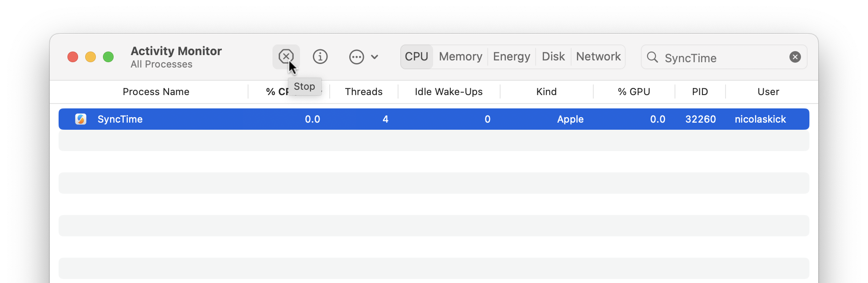Image resolution: width=868 pixels, height=283 pixels.
Task: Switch to the Memory tab
Action: pyautogui.click(x=460, y=57)
